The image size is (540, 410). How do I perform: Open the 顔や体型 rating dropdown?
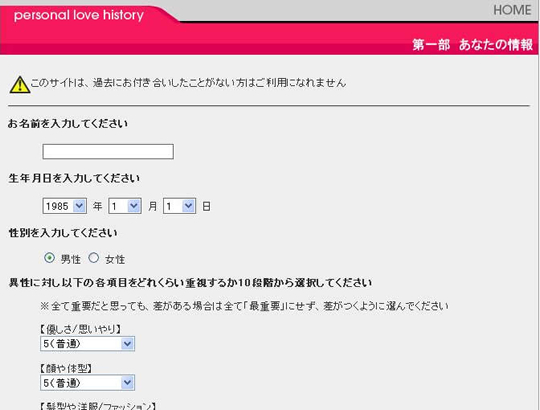click(87, 382)
